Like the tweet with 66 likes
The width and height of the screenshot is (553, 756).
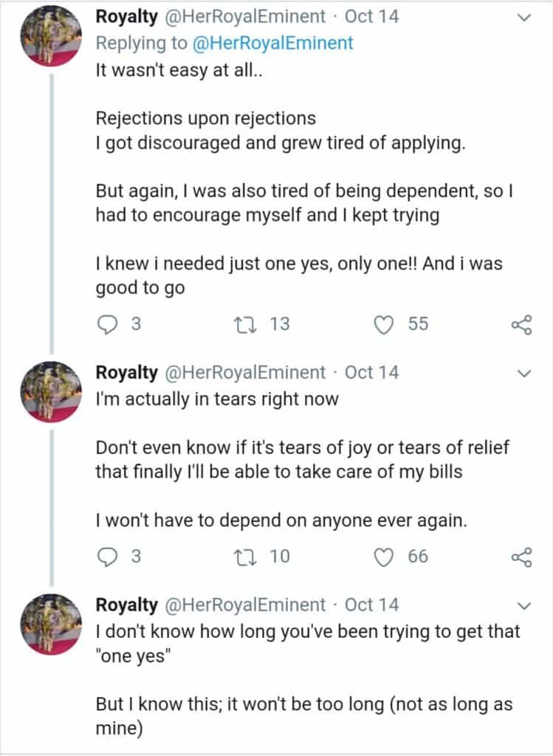click(384, 556)
